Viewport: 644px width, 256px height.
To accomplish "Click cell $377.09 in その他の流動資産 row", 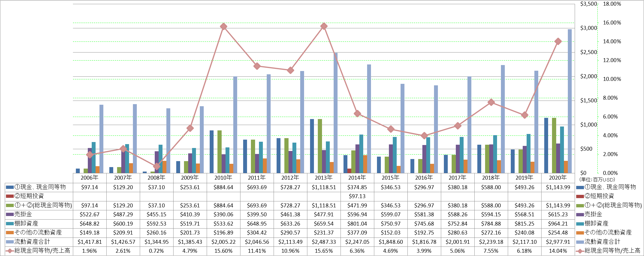I will tap(357, 232).
